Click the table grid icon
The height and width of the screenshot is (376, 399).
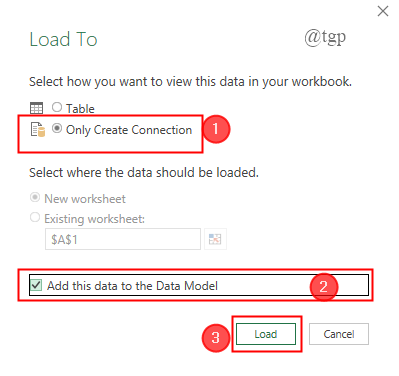(x=36, y=108)
